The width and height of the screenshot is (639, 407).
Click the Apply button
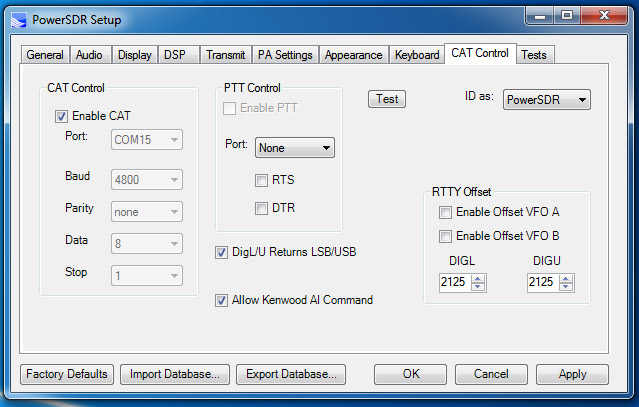point(572,374)
